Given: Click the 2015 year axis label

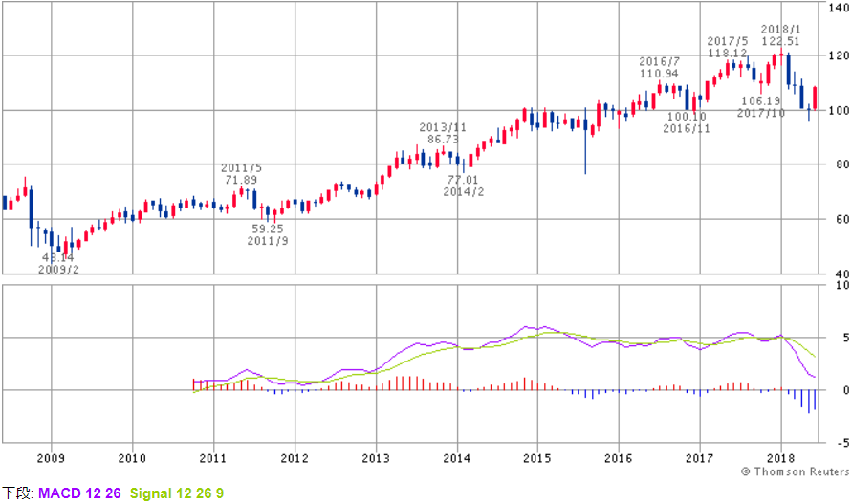Looking at the screenshot, I should [x=537, y=458].
